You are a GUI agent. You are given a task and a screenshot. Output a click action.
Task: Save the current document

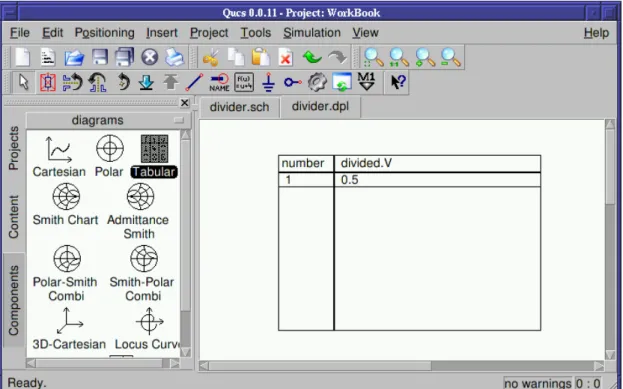click(99, 58)
